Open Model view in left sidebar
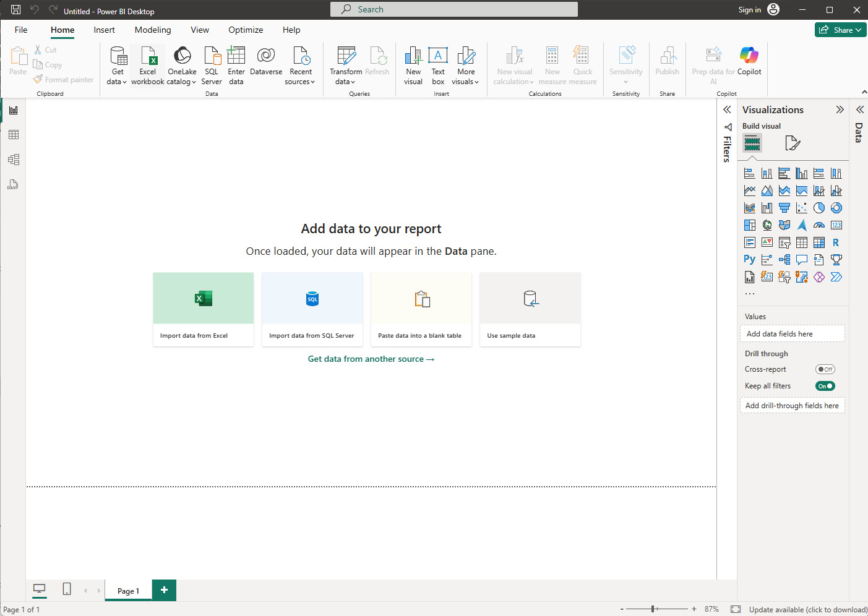Viewport: 868px width, 616px height. tap(14, 160)
